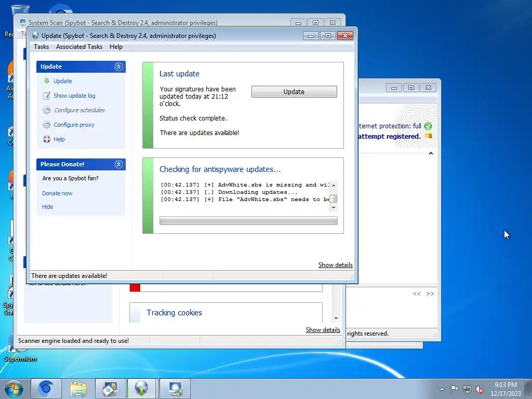Click the Configure schedules link
Viewport: 532px width, 399px height.
click(x=79, y=110)
